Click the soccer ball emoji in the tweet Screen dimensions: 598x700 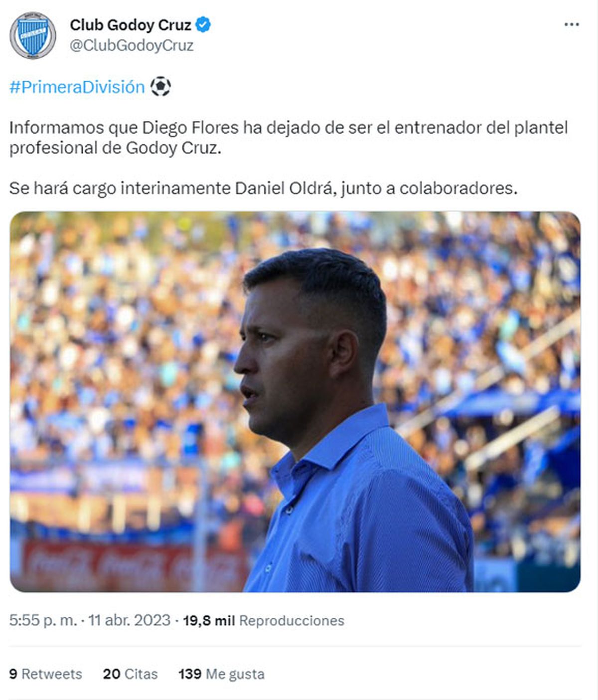pyautogui.click(x=160, y=86)
